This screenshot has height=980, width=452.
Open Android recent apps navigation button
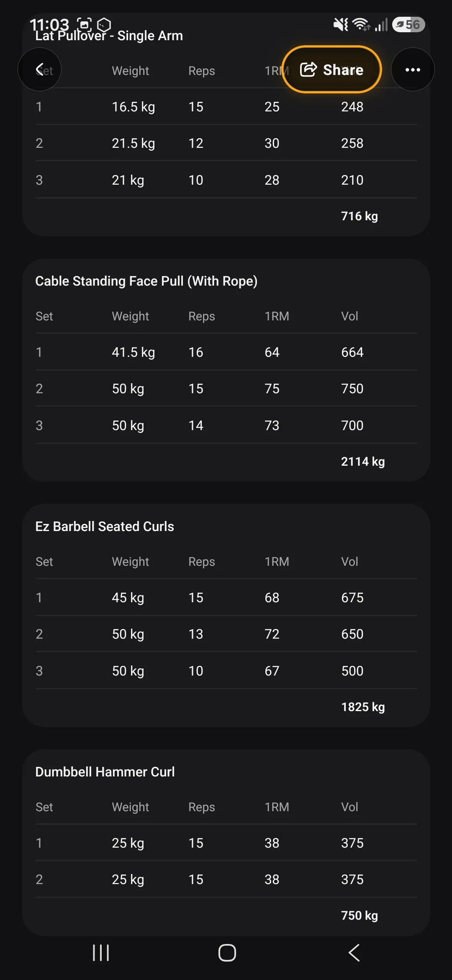pos(101,953)
